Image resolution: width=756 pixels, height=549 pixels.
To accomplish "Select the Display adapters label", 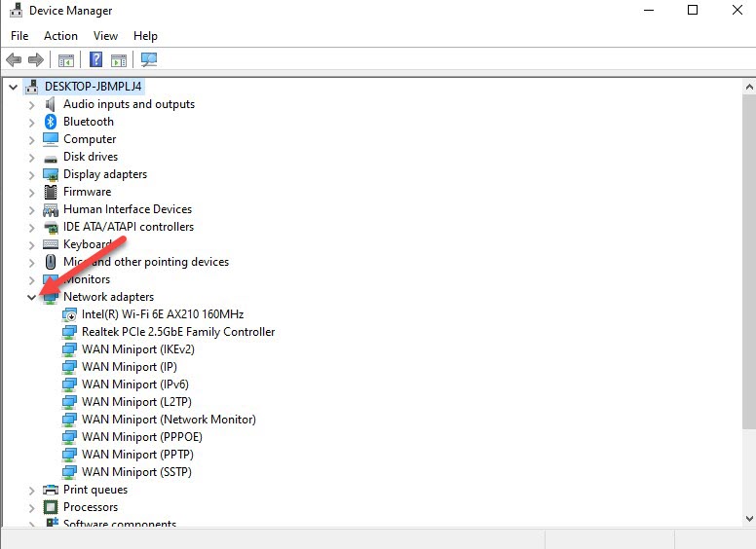I will (105, 174).
